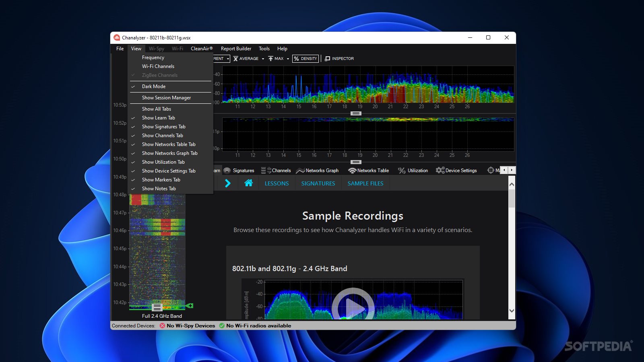Click the No Wi-Fi radios available text

tap(258, 326)
